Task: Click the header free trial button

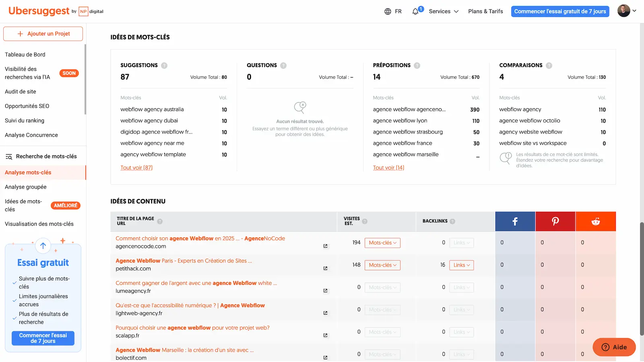Action: pyautogui.click(x=560, y=11)
